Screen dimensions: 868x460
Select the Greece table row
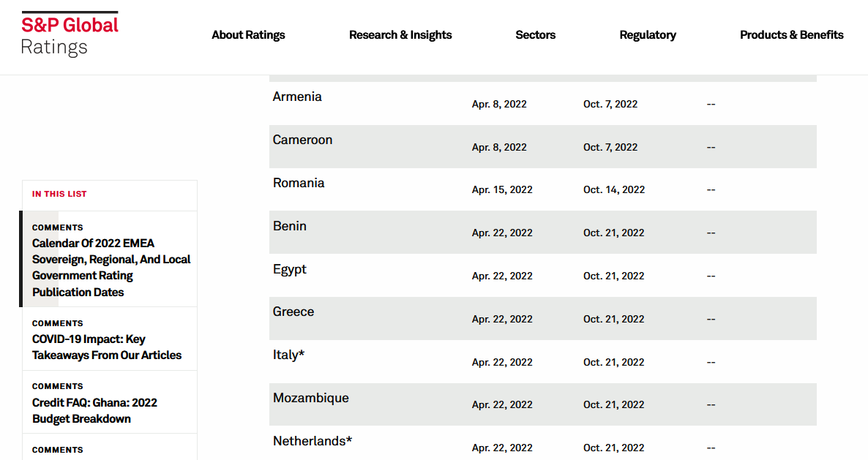[293, 312]
